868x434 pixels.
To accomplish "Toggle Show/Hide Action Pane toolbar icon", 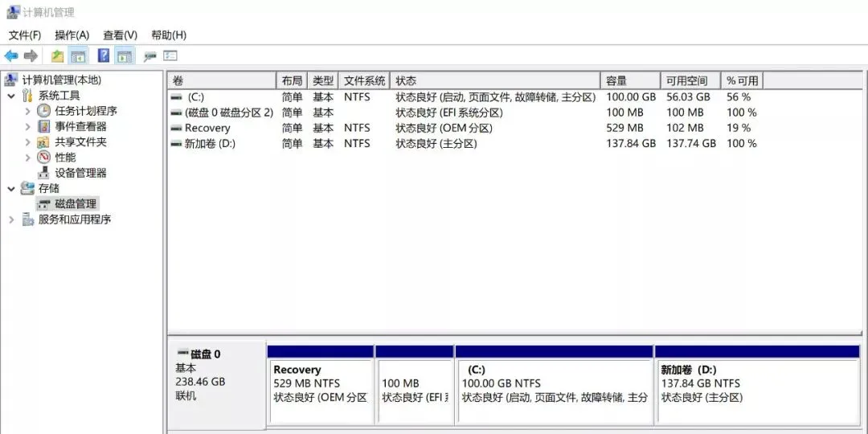I will [x=125, y=56].
